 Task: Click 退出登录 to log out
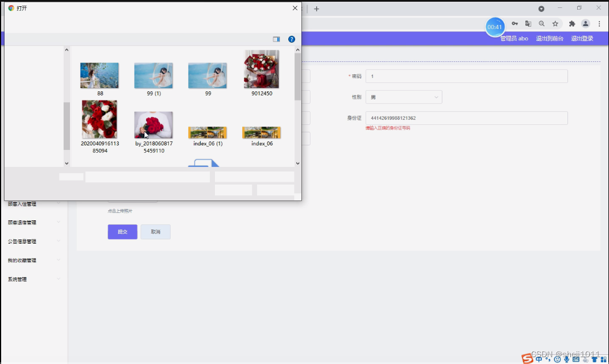[x=582, y=39]
